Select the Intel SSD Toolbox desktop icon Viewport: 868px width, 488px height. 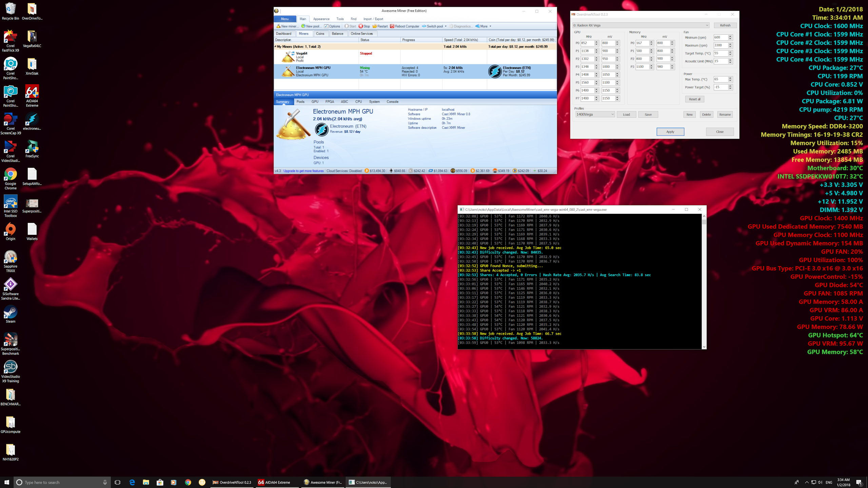[11, 206]
